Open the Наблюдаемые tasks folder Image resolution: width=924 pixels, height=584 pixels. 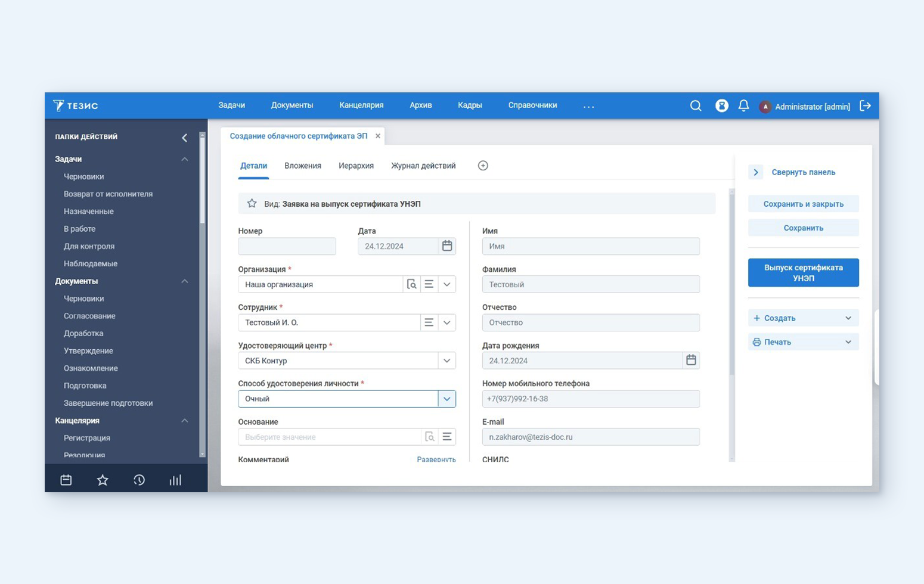90,263
